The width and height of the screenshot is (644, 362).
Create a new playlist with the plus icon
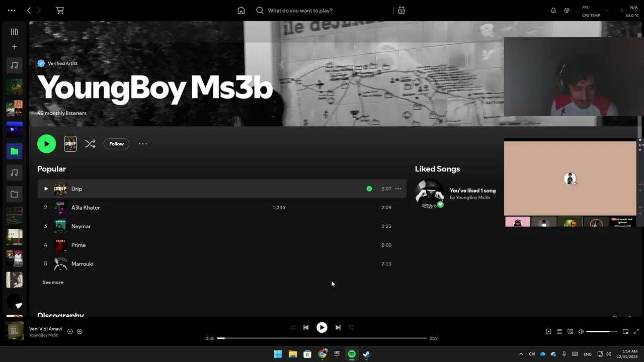point(15,47)
